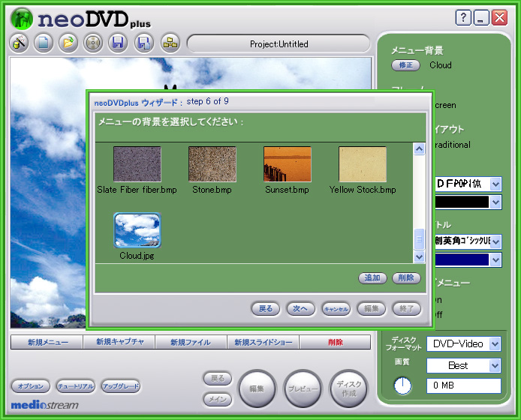
Task: Save project with the floppy disk icon
Action: (x=118, y=43)
